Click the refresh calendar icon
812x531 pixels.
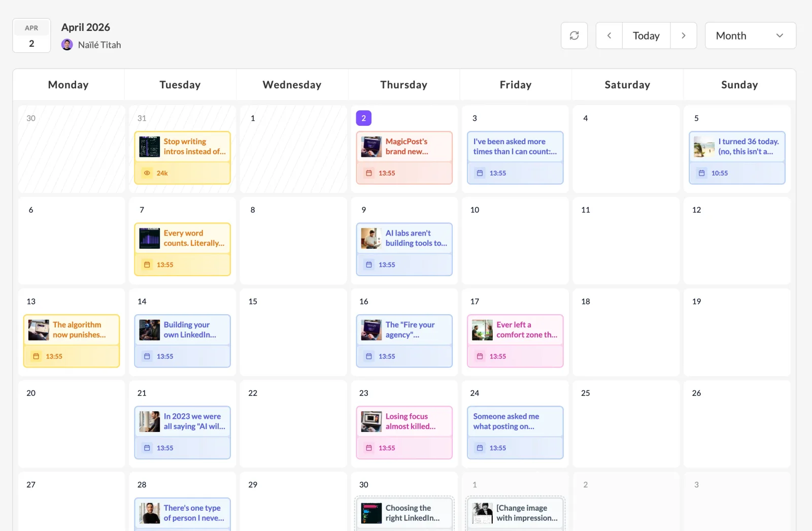574,36
